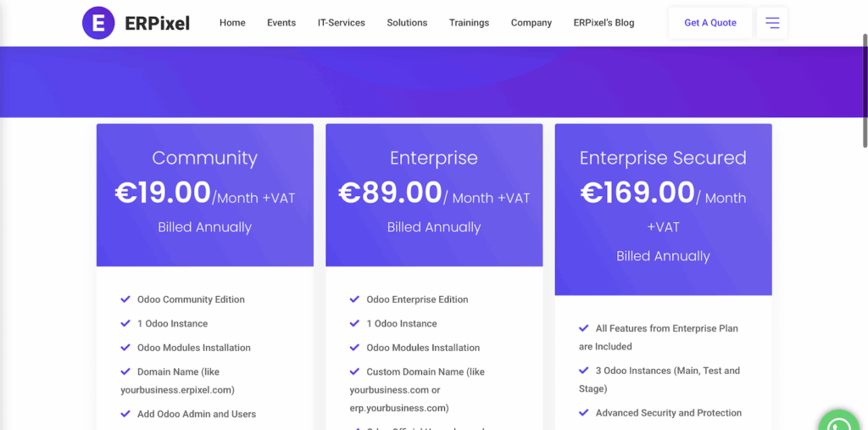Screen dimensions: 868x430
Task: Open the WhatsApp chat bubble
Action: 840,423
